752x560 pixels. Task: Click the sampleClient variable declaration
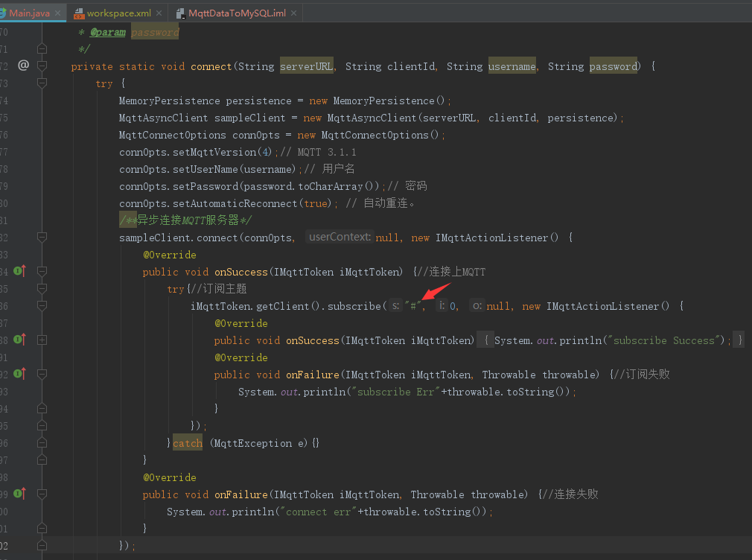click(250, 118)
